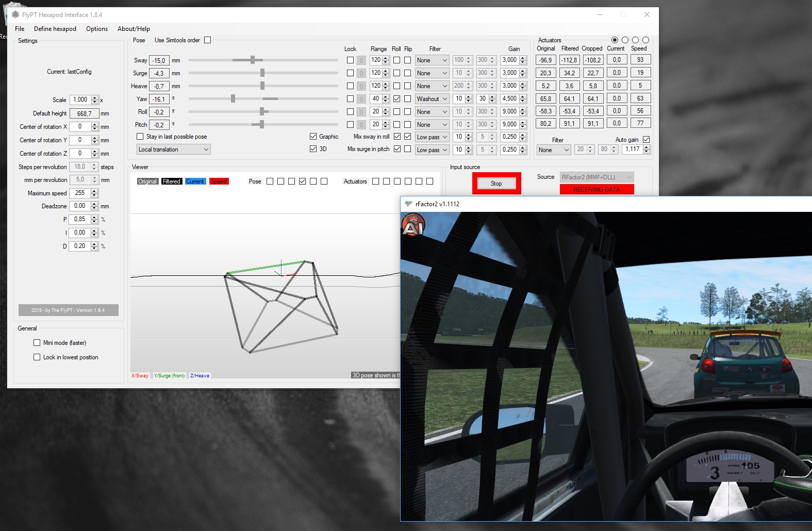
Task: Toggle the Stay in last possible pose checkbox
Action: point(140,137)
